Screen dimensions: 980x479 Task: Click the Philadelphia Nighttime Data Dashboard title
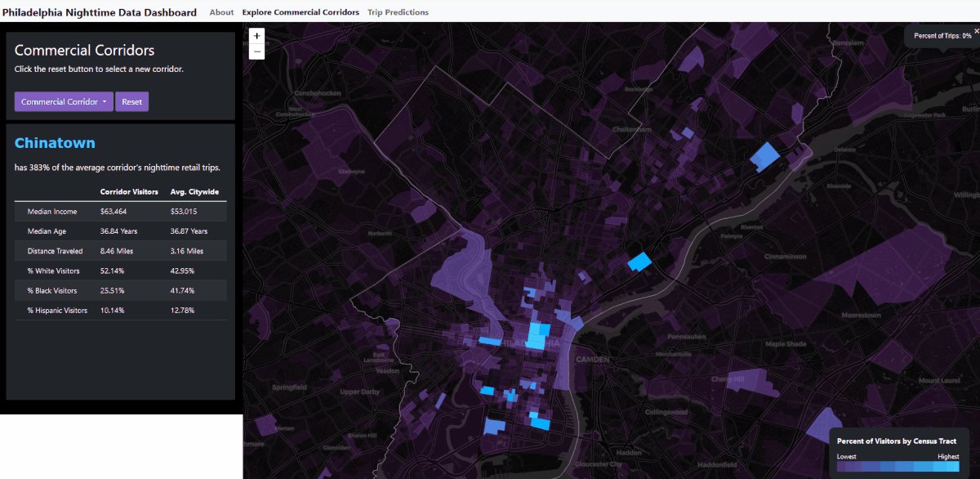100,12
